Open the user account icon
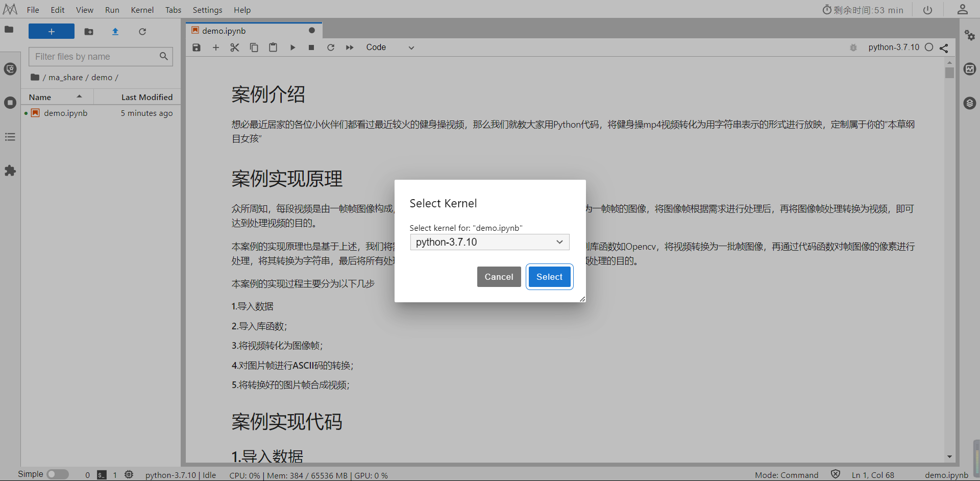The width and height of the screenshot is (980, 481). (x=963, y=9)
